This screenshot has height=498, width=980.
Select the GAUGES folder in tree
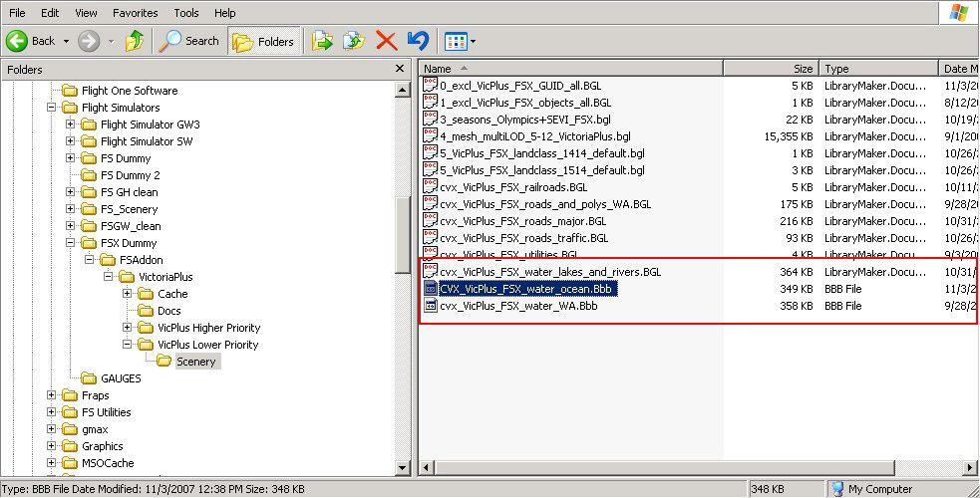pos(121,378)
